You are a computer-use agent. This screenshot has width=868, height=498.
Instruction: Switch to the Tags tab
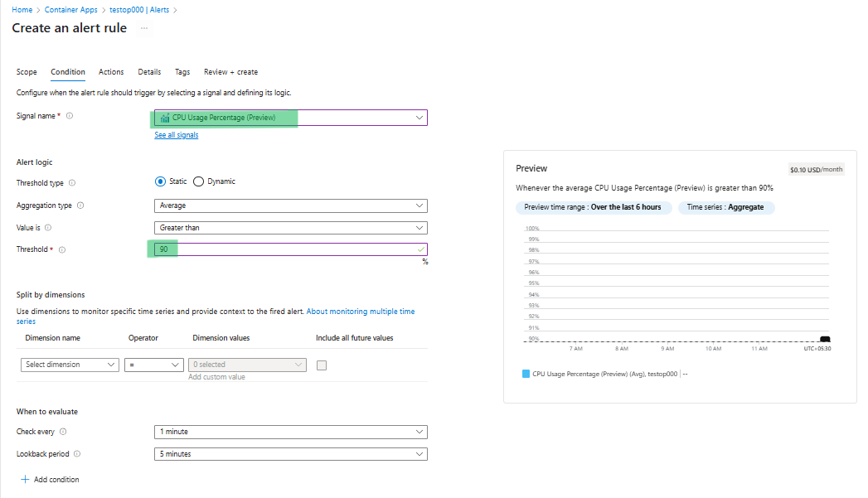182,72
